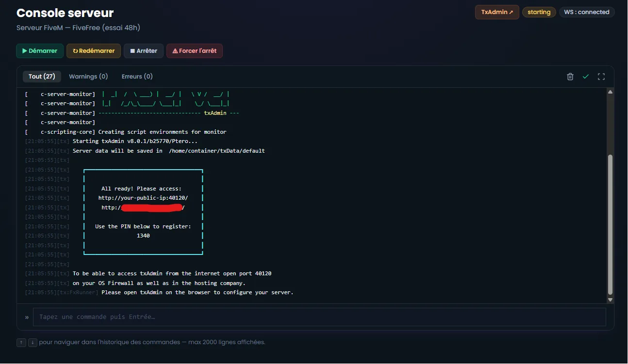Restart the server with Redémarrer
The image size is (628, 364).
point(94,51)
